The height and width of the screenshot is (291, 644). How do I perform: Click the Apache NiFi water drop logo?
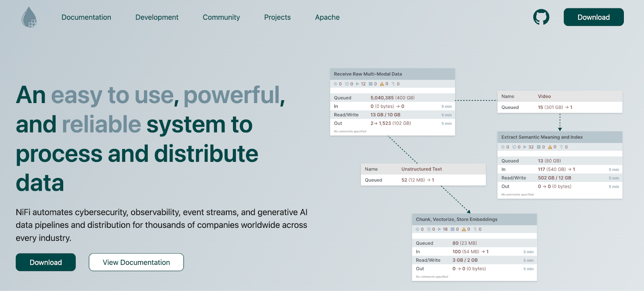coord(29,17)
